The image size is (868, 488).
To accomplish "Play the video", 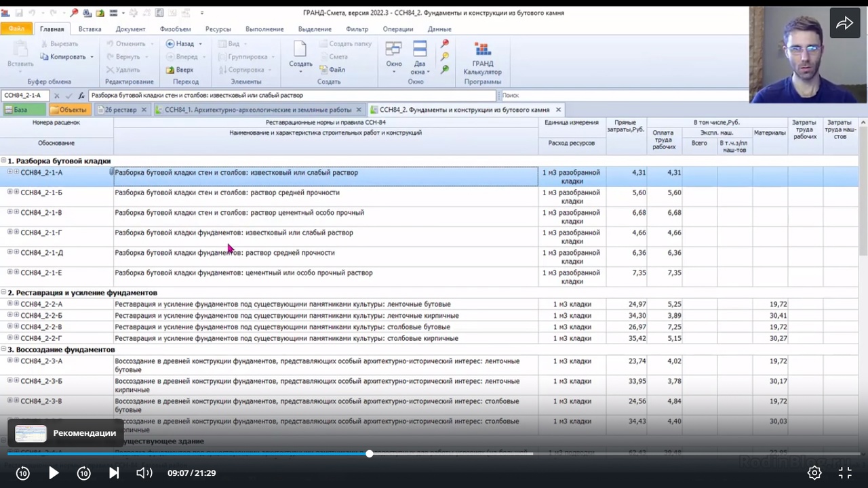I will point(54,473).
